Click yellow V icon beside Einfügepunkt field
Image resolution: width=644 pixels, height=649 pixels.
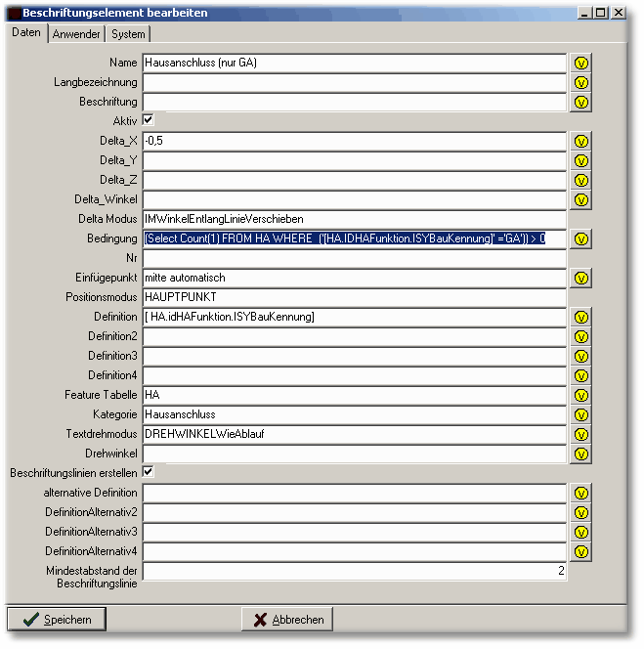tap(581, 278)
